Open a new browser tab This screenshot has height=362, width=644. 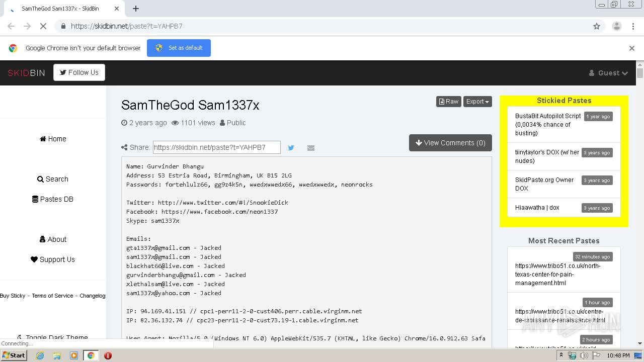(136, 9)
